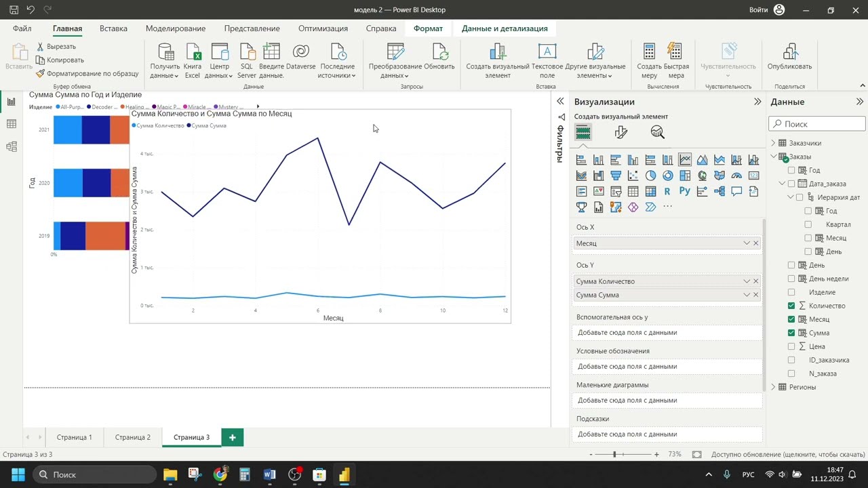Select the stacked bar chart visual
Image resolution: width=868 pixels, height=488 pixels.
pyautogui.click(x=581, y=160)
